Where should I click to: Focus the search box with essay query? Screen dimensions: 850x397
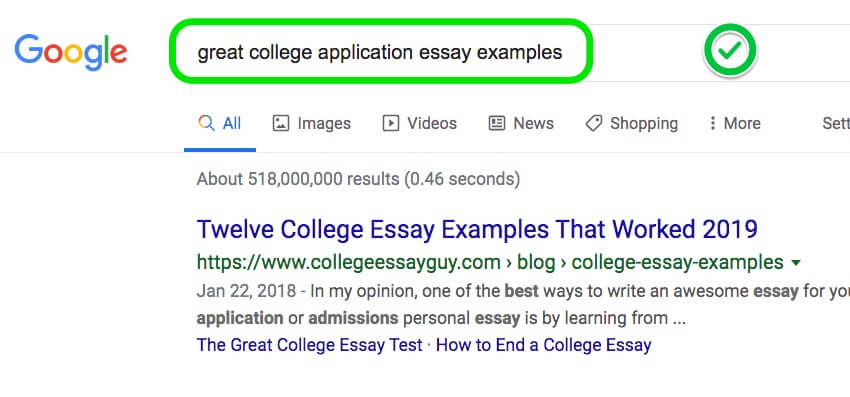tap(381, 52)
